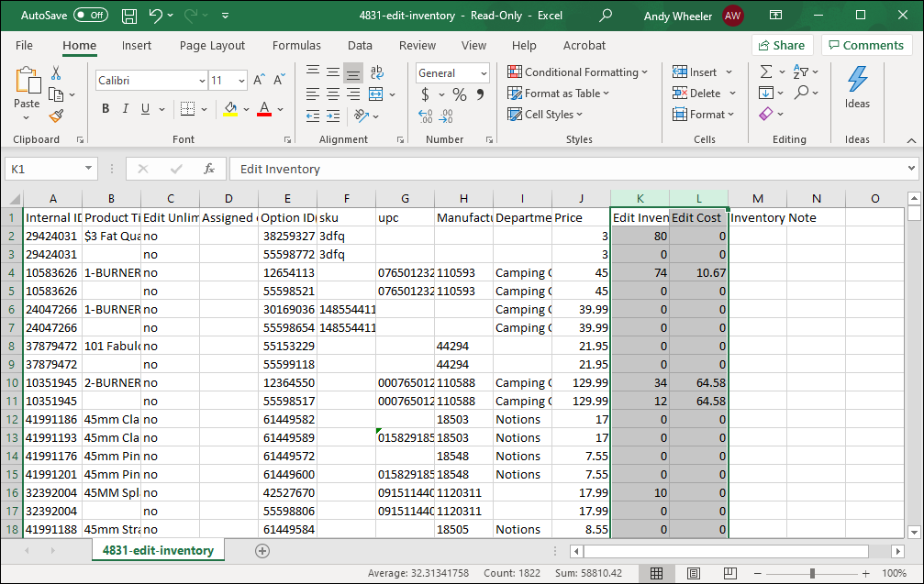The image size is (924, 584).
Task: Open the Ideas lightning icon
Action: coord(857,79)
